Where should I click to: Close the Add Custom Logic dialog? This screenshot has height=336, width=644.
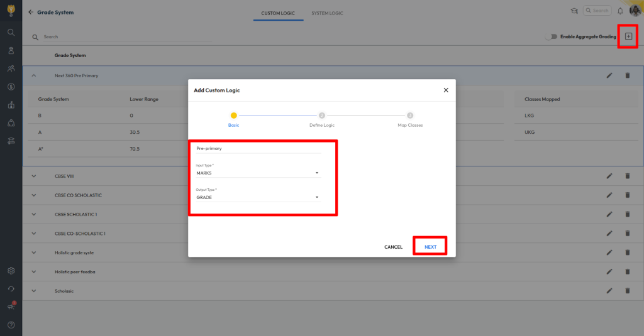(x=446, y=90)
